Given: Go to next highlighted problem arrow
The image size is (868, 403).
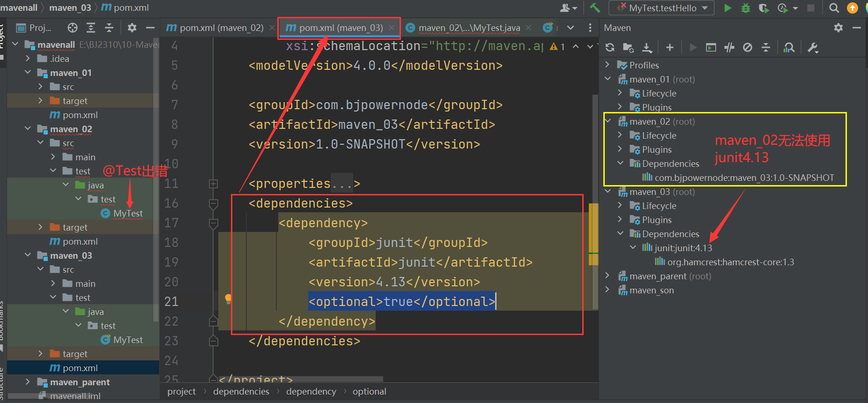Looking at the screenshot, I should click(590, 46).
